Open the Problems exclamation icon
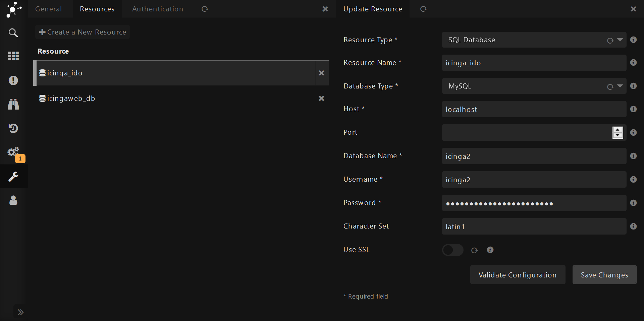644x321 pixels. 13,80
